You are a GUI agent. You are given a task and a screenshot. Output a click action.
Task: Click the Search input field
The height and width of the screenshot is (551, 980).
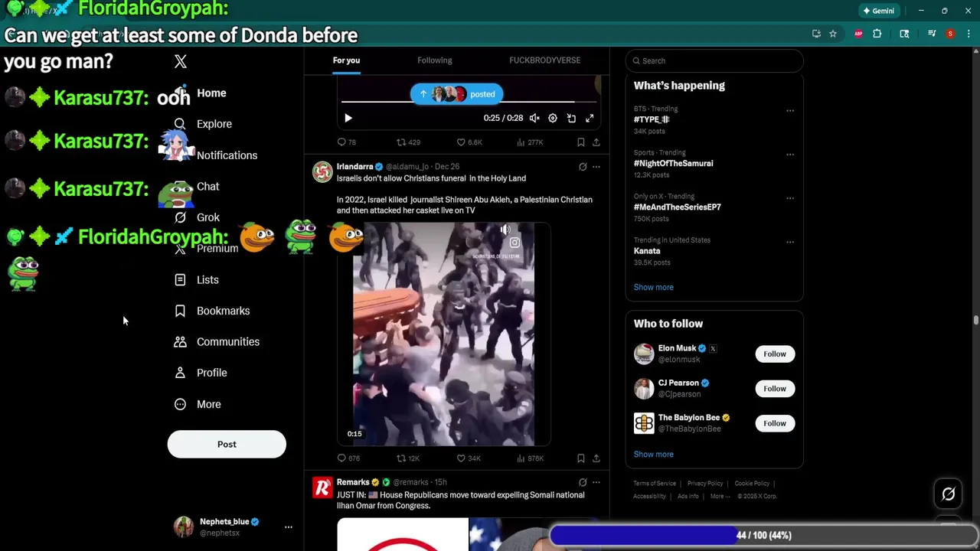[714, 60]
